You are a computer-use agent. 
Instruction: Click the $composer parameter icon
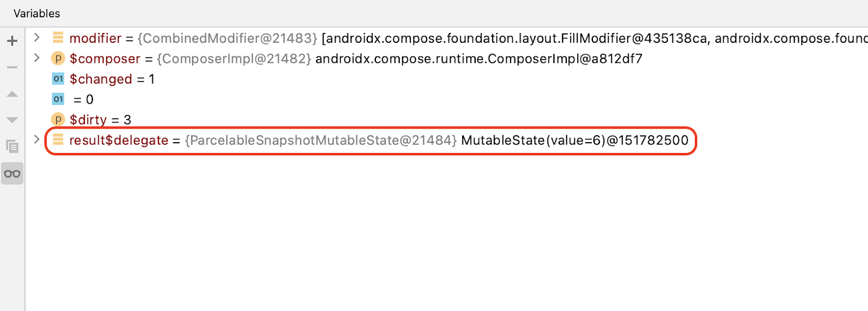(x=58, y=58)
